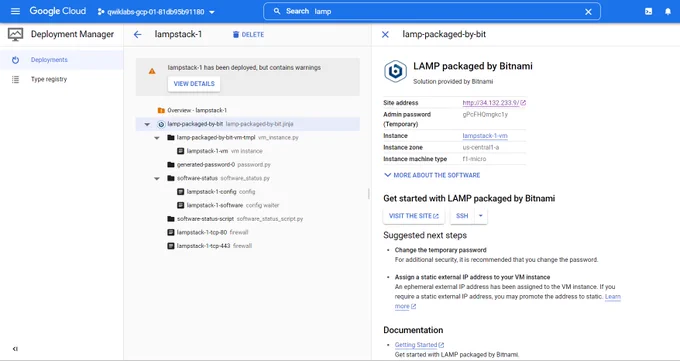Click the machine type value f1-micro
The image size is (680, 361).
click(474, 159)
